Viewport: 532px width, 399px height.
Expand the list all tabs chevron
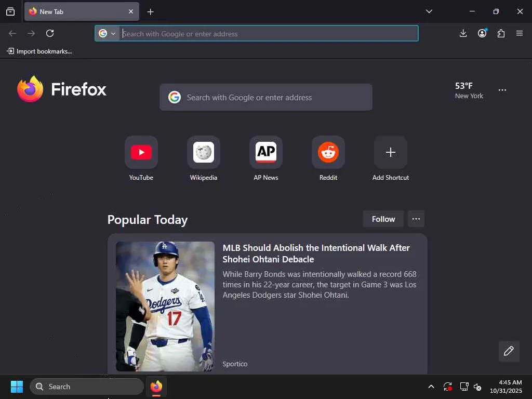[429, 11]
